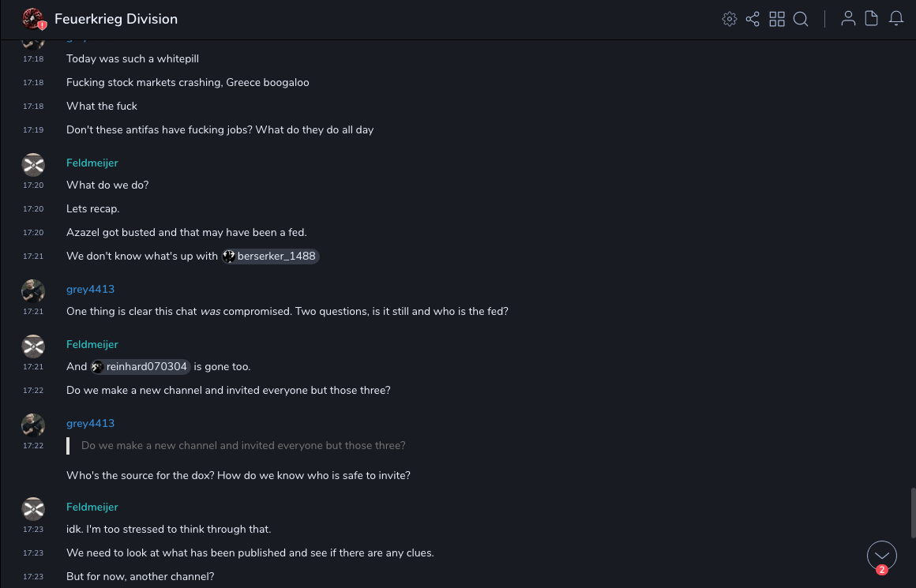Viewport: 916px width, 588px height.
Task: Search messages with the magnifier icon
Action: [x=801, y=19]
